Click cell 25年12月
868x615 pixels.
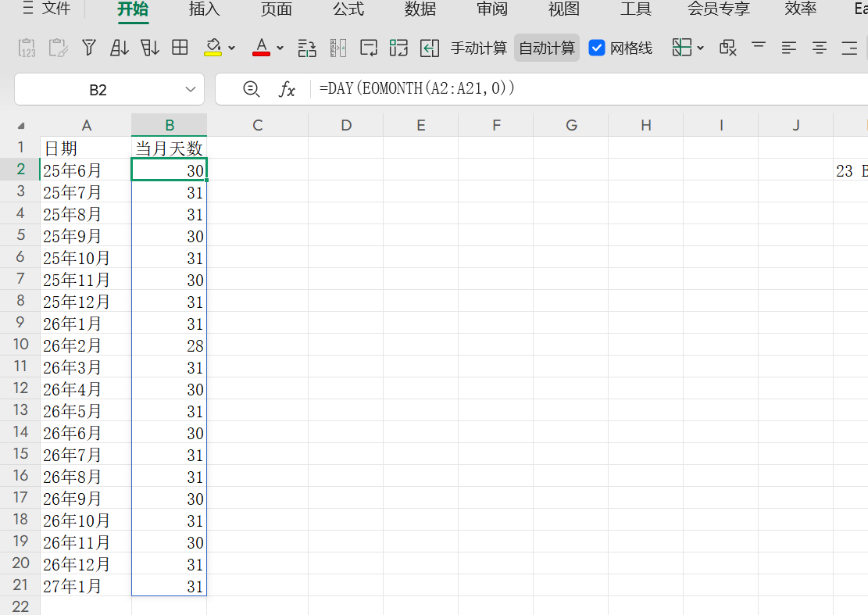[86, 301]
